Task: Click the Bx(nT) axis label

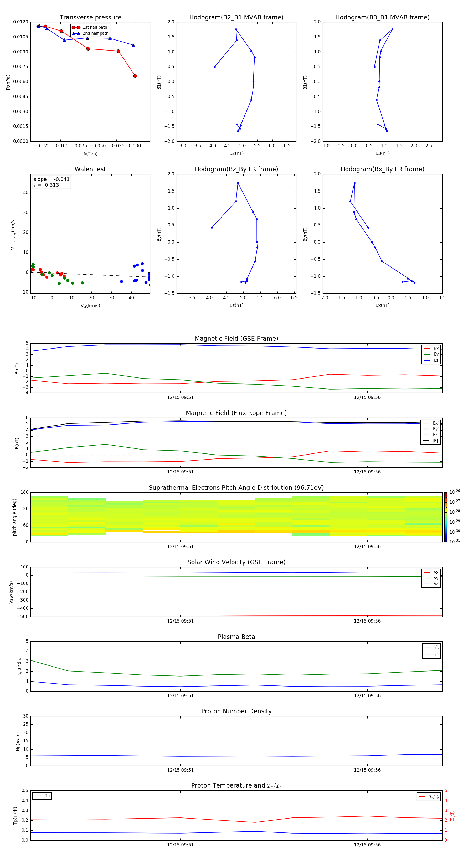Action: coord(382,305)
